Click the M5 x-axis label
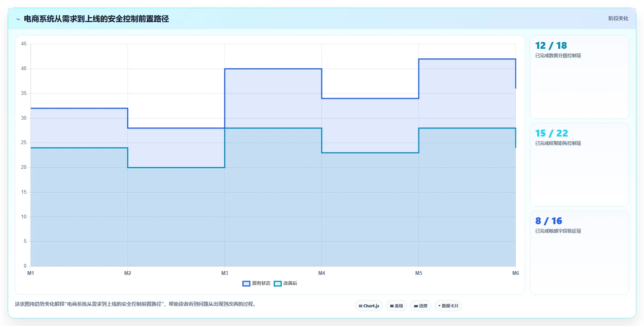644x326 pixels. 418,273
